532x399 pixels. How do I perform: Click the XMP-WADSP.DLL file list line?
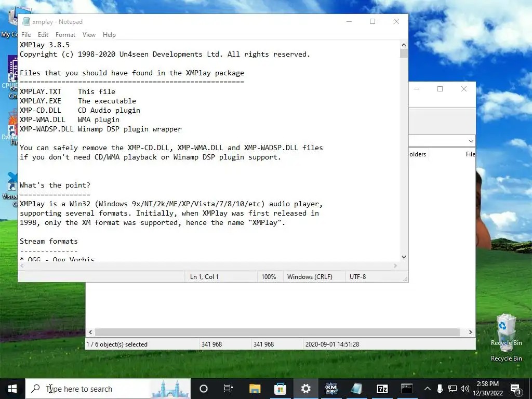pyautogui.click(x=101, y=129)
